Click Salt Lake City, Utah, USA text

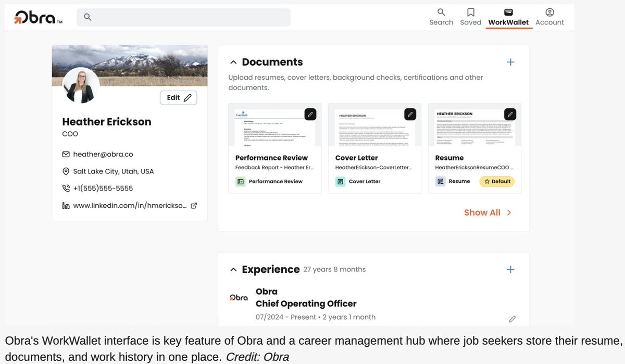[x=114, y=171]
